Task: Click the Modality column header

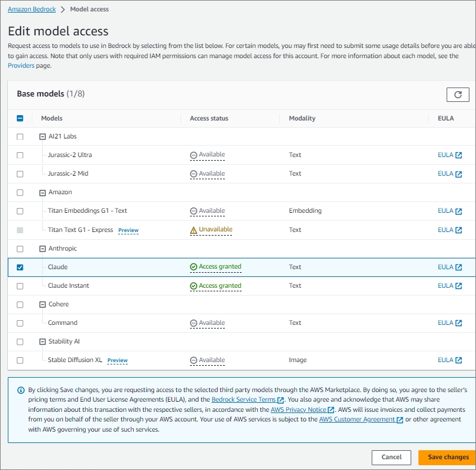Action: pyautogui.click(x=302, y=119)
